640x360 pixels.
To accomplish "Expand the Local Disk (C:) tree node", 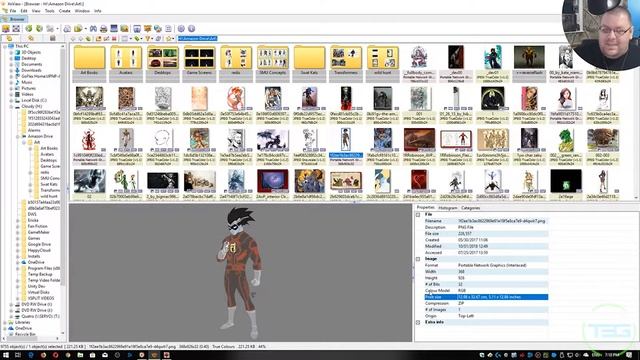I will (x=11, y=100).
